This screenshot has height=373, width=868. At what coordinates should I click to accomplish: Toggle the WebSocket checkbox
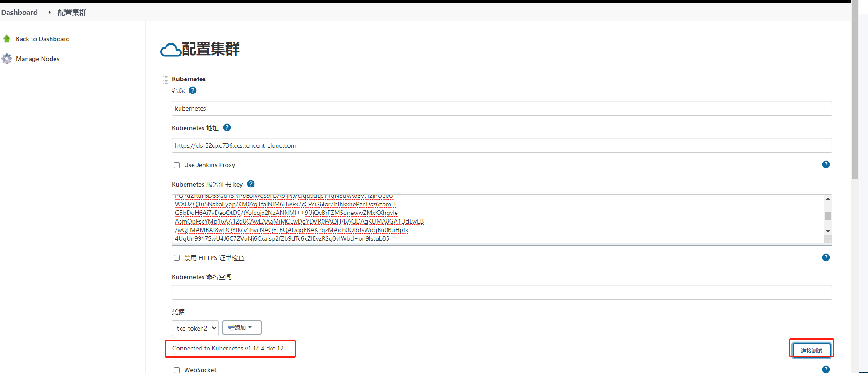click(177, 370)
